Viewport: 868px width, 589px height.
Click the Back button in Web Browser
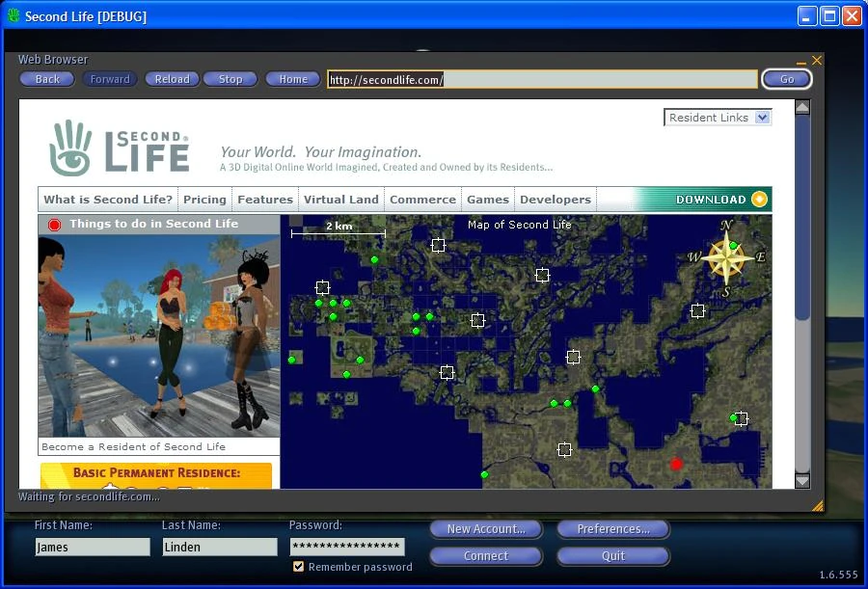[47, 79]
